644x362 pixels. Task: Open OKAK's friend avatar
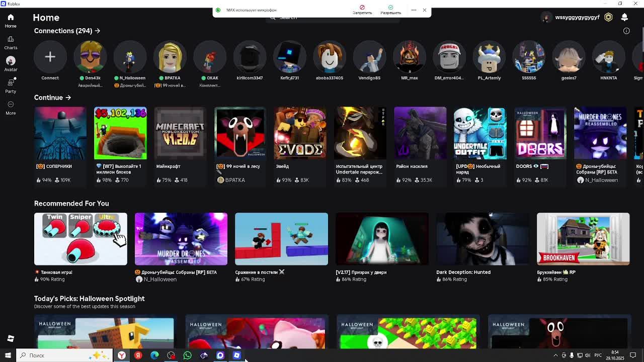tap(210, 57)
